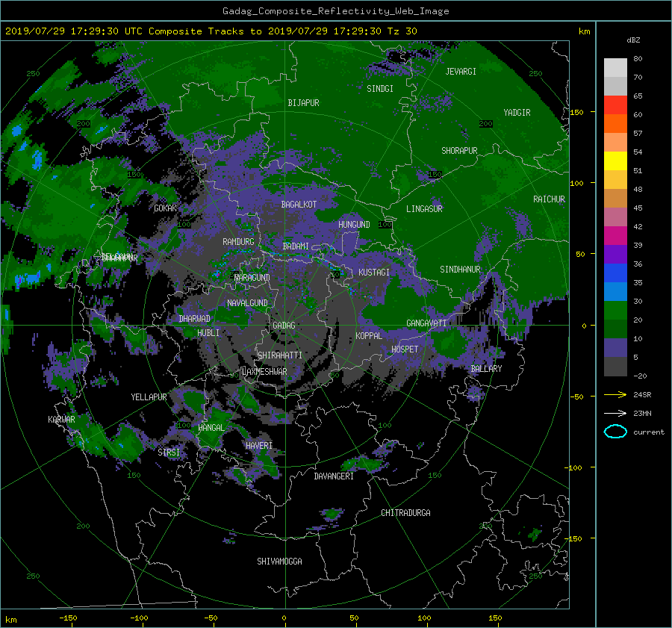The image size is (672, 628).
Task: Click the yellow 24SR track arrow icon
Action: point(615,394)
